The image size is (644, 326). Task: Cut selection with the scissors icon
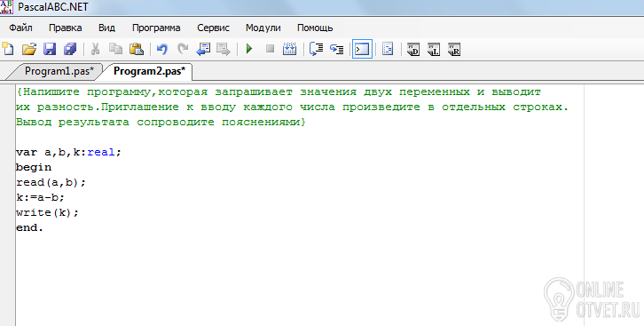(95, 49)
